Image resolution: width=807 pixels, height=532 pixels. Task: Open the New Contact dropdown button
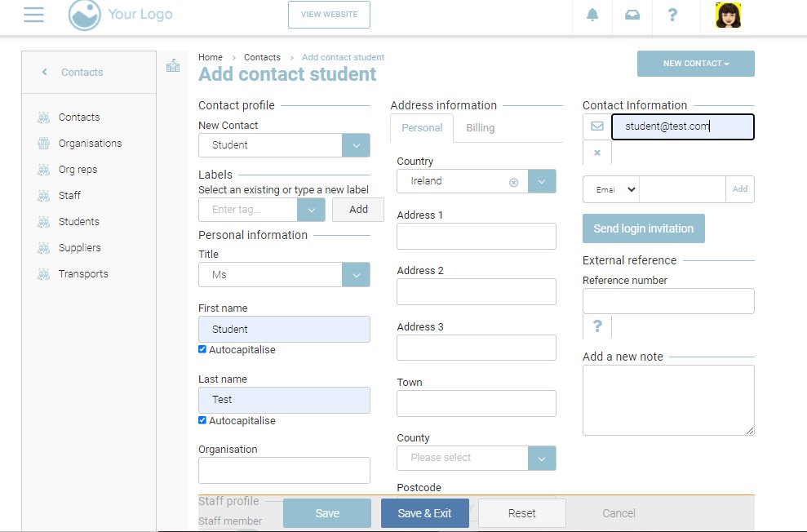tap(695, 64)
